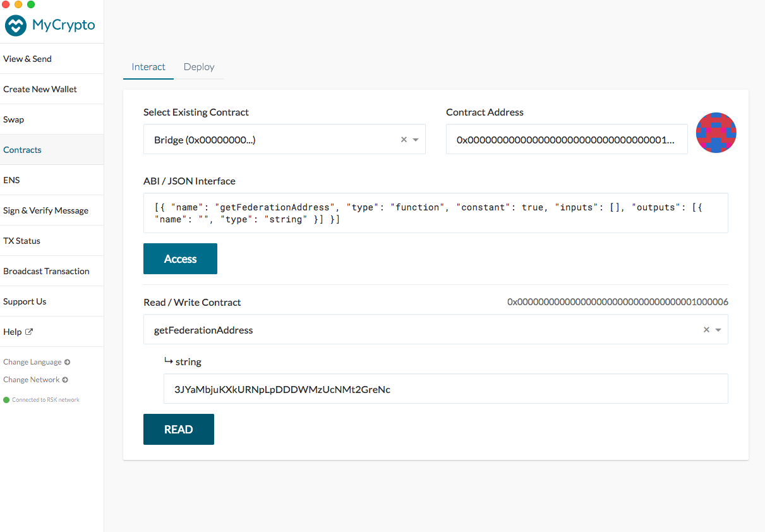Open Sign & Verify Message
765x532 pixels.
(x=52, y=210)
